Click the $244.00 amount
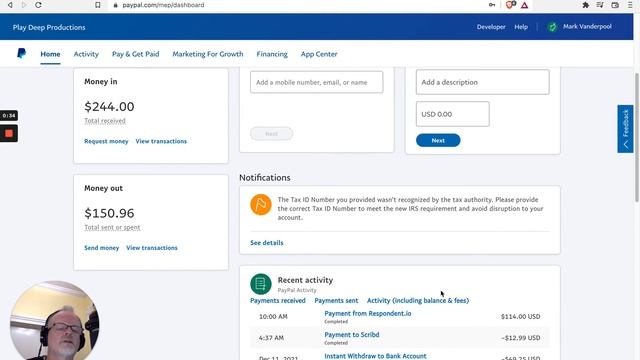Screen dimensions: 640x360 109,107
